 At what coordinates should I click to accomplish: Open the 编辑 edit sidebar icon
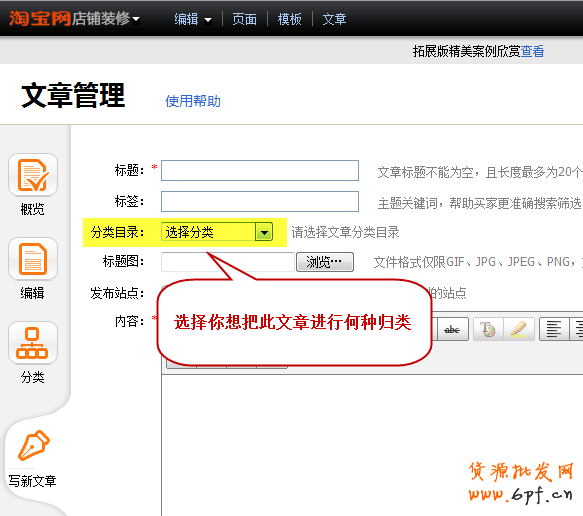33,259
